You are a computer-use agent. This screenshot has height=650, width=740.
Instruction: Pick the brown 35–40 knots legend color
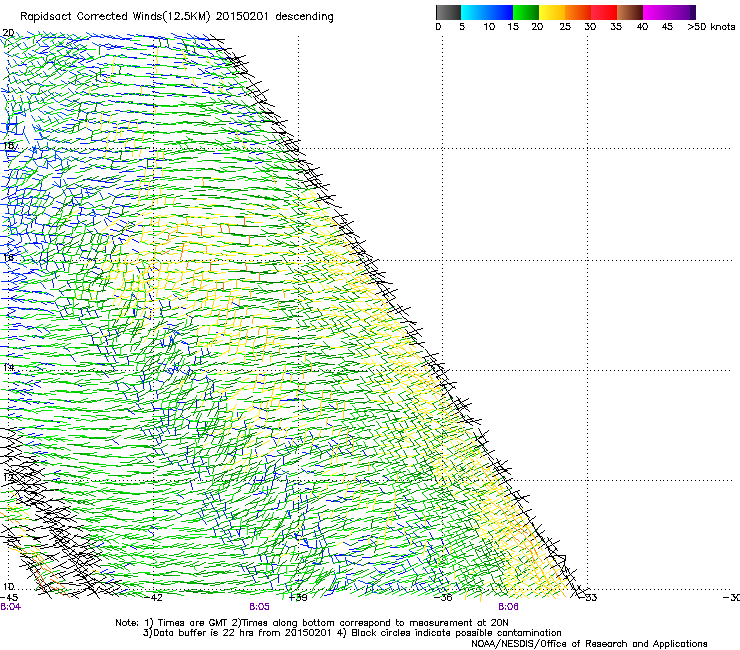[x=630, y=12]
